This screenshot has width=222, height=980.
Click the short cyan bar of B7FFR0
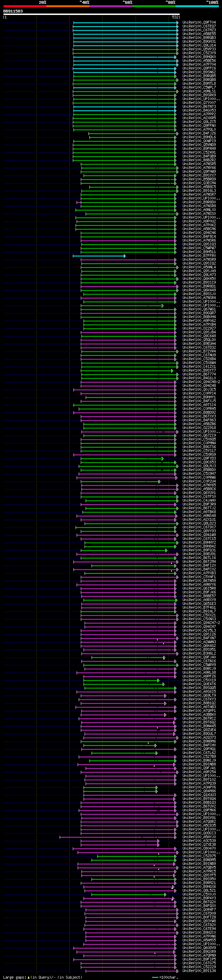(x=99, y=256)
